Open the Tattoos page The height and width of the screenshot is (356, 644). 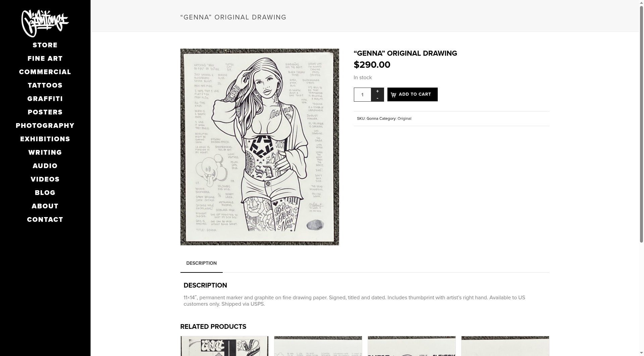45,85
